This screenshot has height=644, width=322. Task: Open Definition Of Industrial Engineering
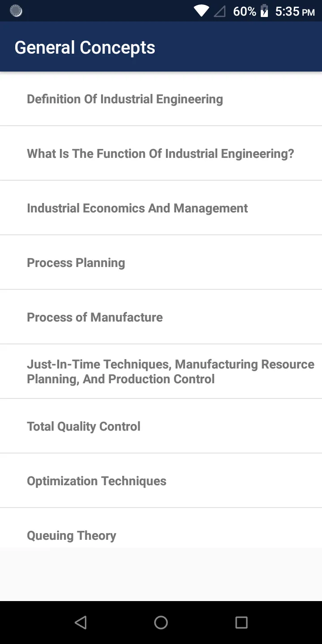tap(161, 99)
